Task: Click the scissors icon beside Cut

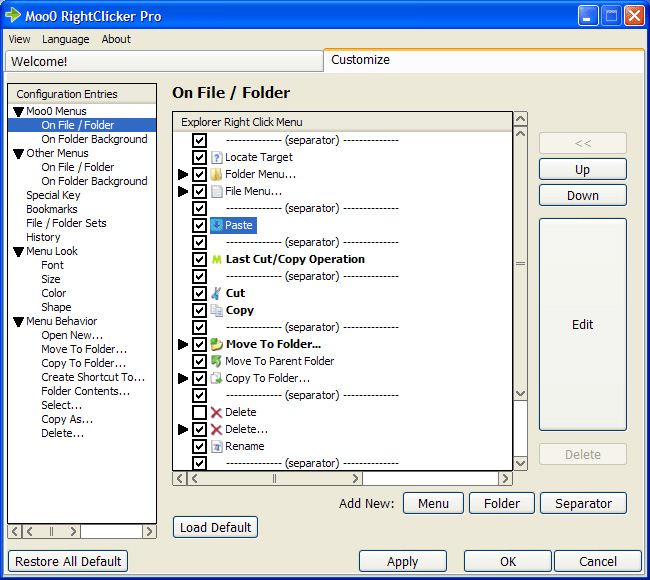Action: [216, 294]
